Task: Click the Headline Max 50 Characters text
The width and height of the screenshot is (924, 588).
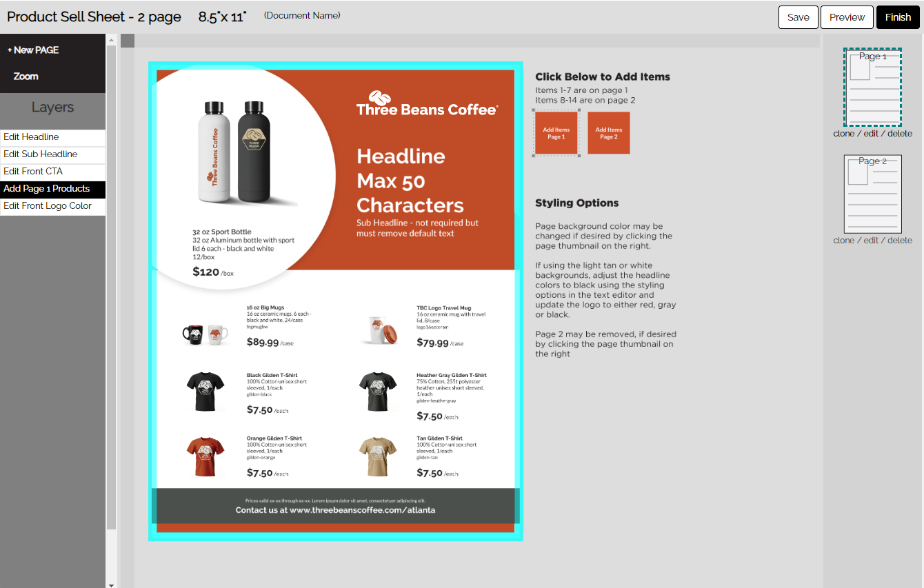Action: 410,181
